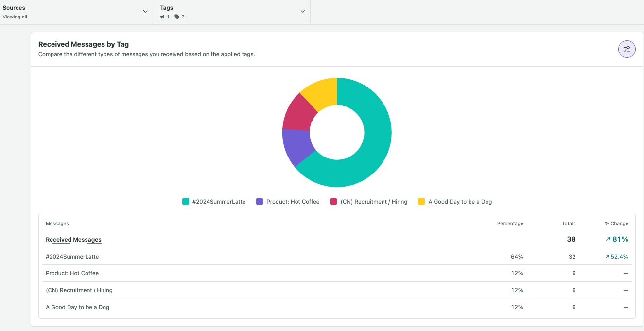Screen dimensions: 644x331
Task: Toggle (CN) Recruitment / Hiring legend swatch
Action: pos(333,202)
